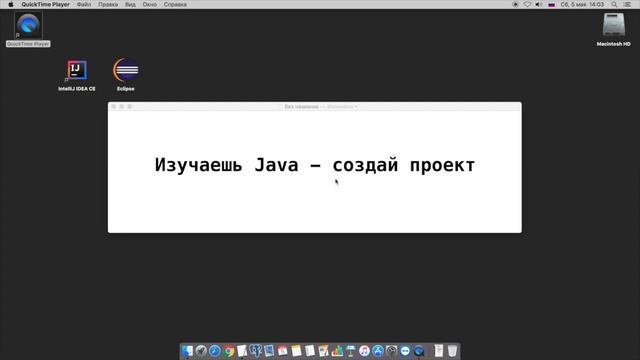Screen dimensions: 640x360
Task: Open iTunes from the Dock
Action: click(x=364, y=351)
